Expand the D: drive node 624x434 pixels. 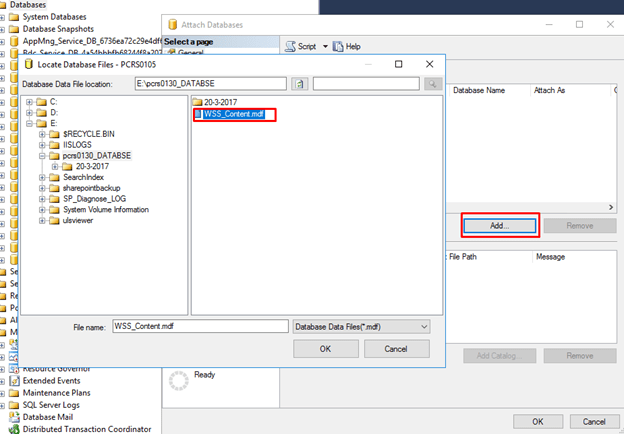coord(31,113)
